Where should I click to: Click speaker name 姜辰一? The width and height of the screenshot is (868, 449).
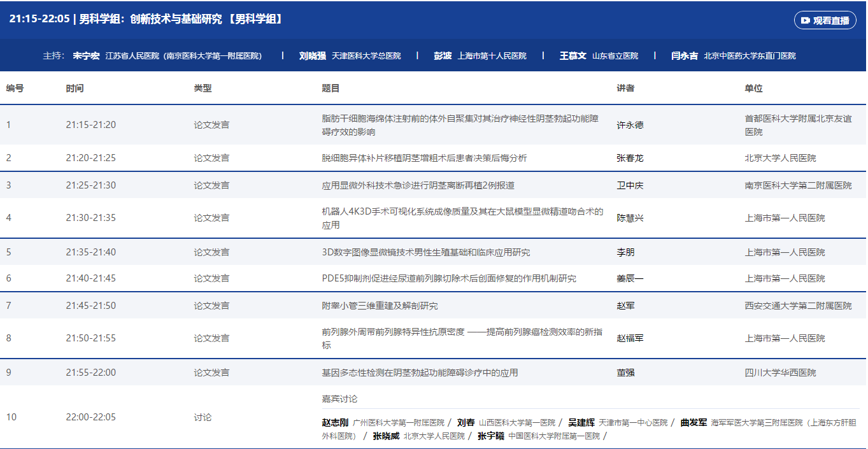[x=630, y=278]
